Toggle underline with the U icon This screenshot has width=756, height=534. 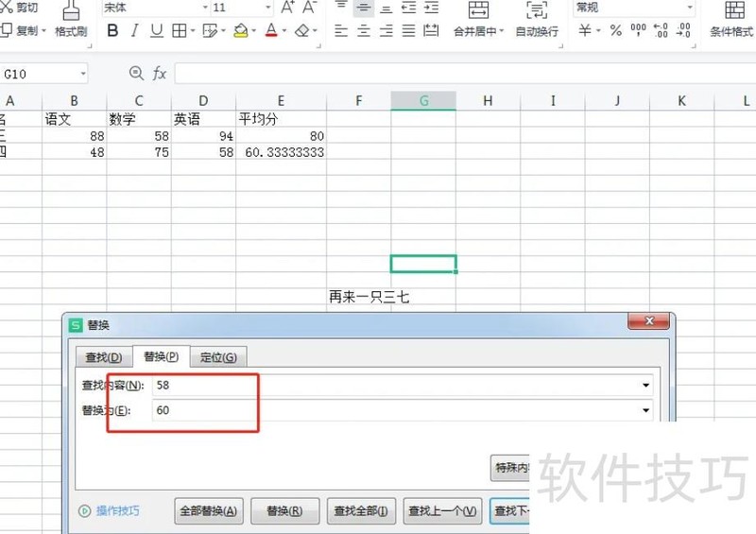pos(156,31)
